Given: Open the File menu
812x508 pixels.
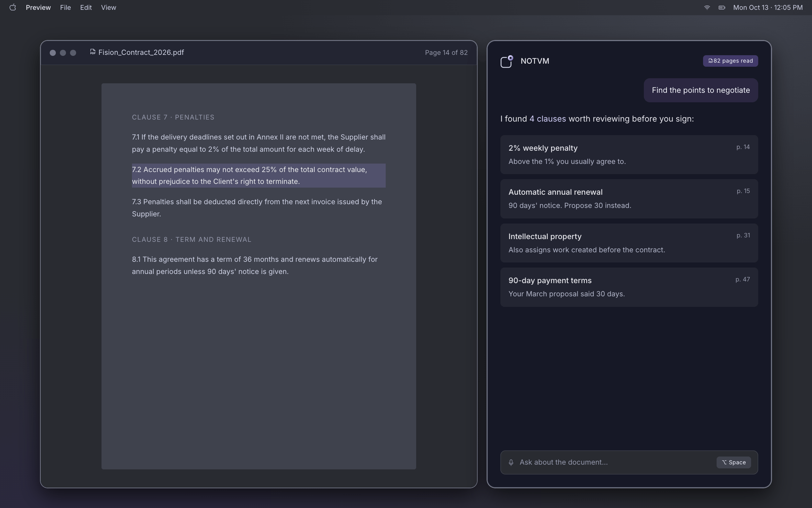Looking at the screenshot, I should [x=65, y=7].
